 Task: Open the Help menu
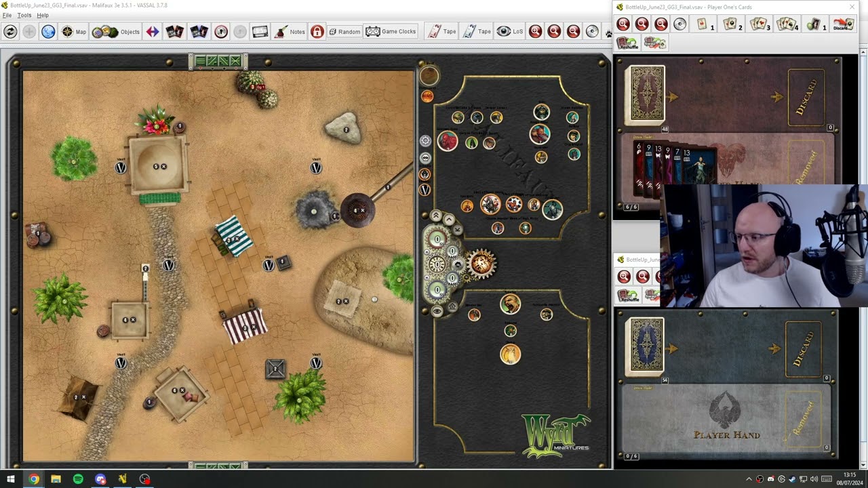tap(43, 15)
